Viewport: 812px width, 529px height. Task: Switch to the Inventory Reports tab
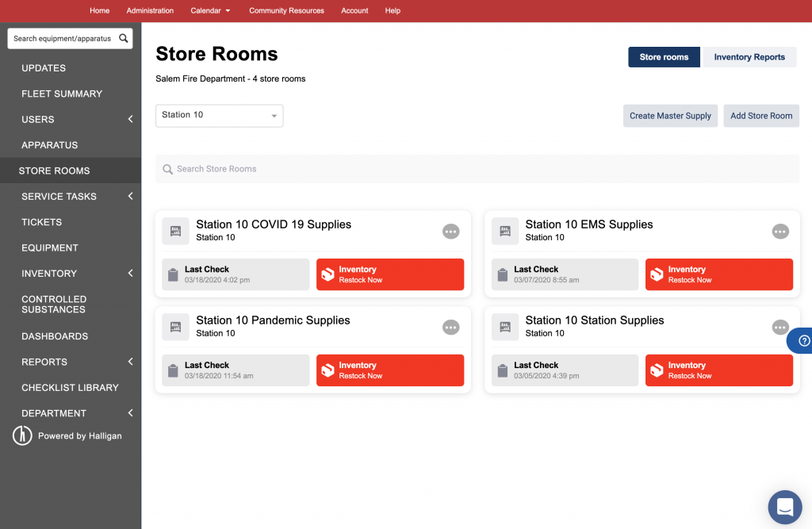[x=749, y=57]
